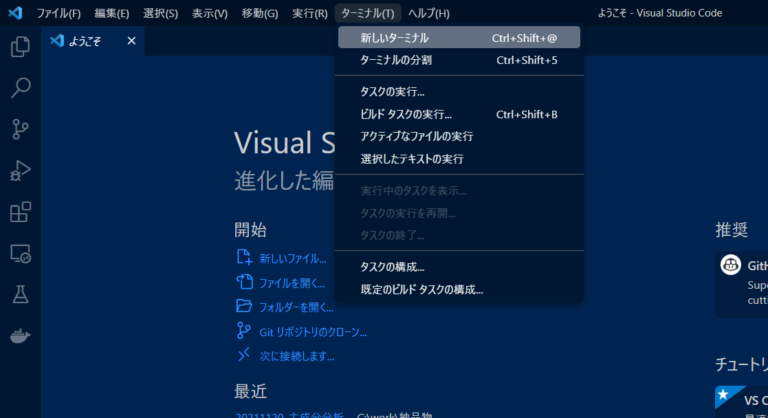The width and height of the screenshot is (768, 418).
Task: Click the 新しいファイル... link
Action: [292, 258]
